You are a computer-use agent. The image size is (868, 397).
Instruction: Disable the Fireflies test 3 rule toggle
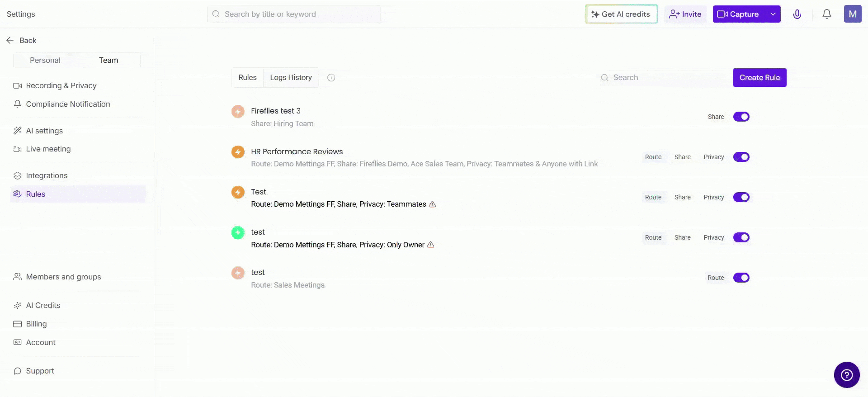click(741, 117)
